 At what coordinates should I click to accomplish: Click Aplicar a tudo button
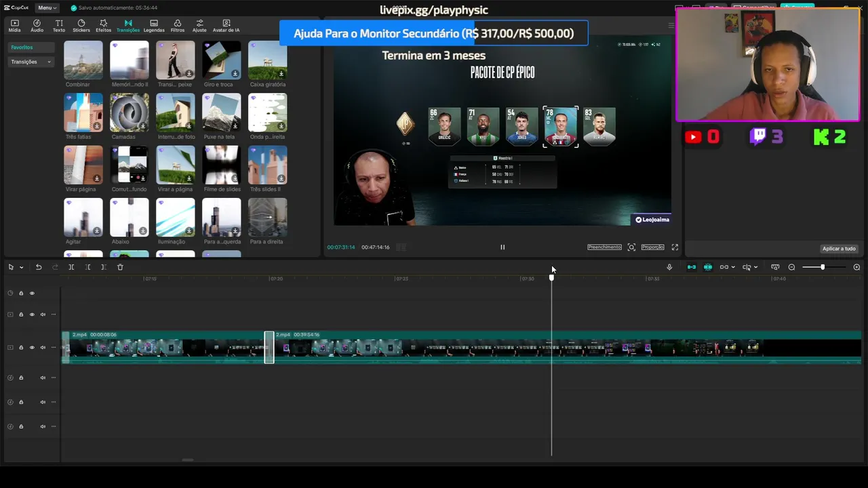pos(839,249)
